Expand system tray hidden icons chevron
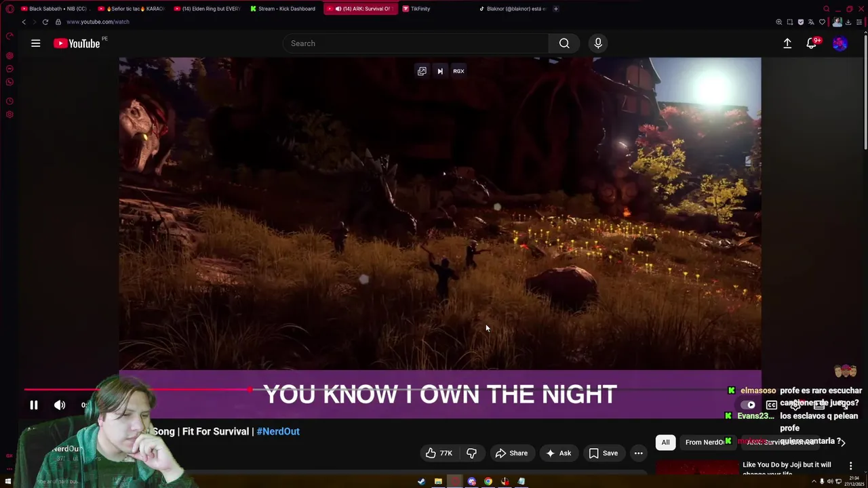The height and width of the screenshot is (488, 868). (814, 482)
